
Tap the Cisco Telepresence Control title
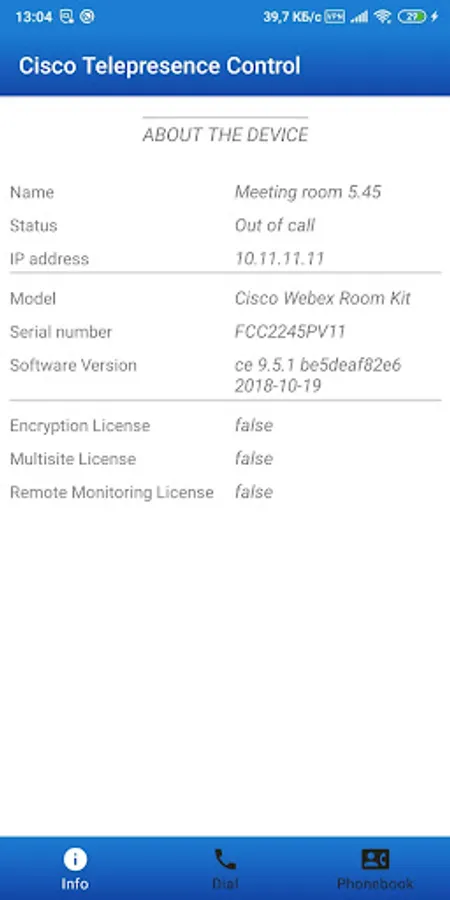[x=160, y=65]
